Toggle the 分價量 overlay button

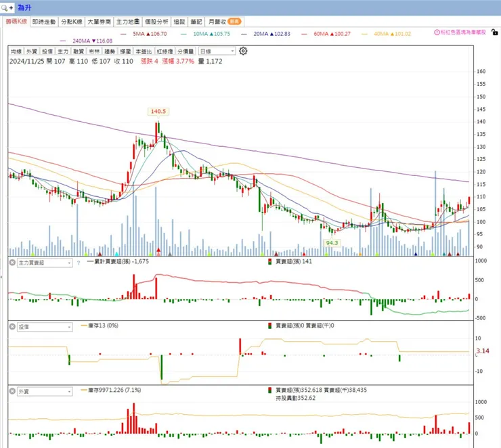[x=186, y=51]
